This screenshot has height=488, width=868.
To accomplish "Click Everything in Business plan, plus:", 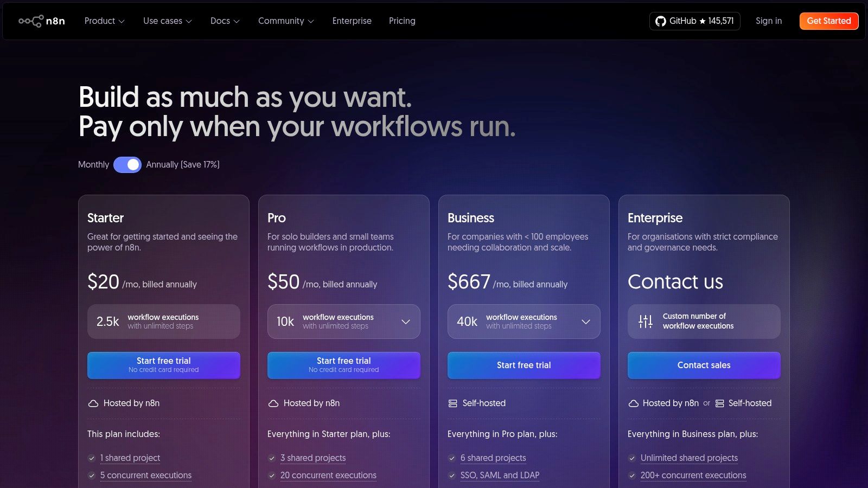I will click(693, 434).
